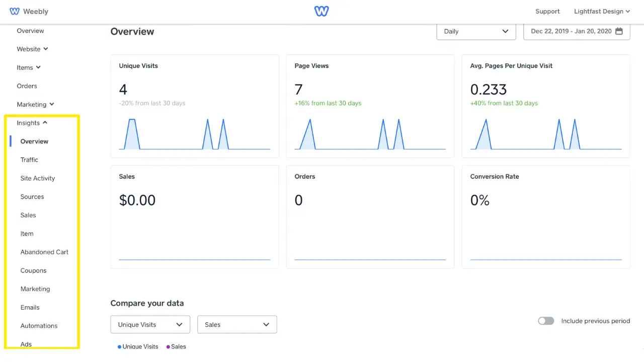644x362 pixels.
Task: Click the Page Views card chart
Action: click(370, 134)
